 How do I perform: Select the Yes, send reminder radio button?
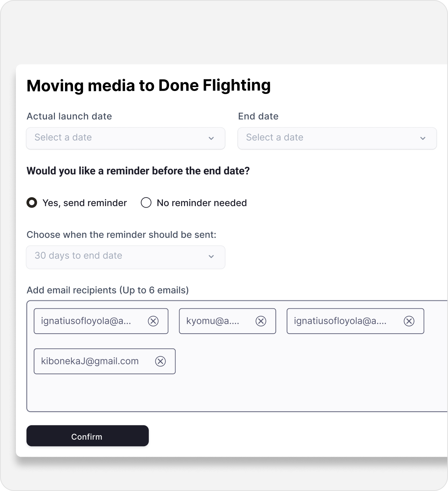pos(32,203)
